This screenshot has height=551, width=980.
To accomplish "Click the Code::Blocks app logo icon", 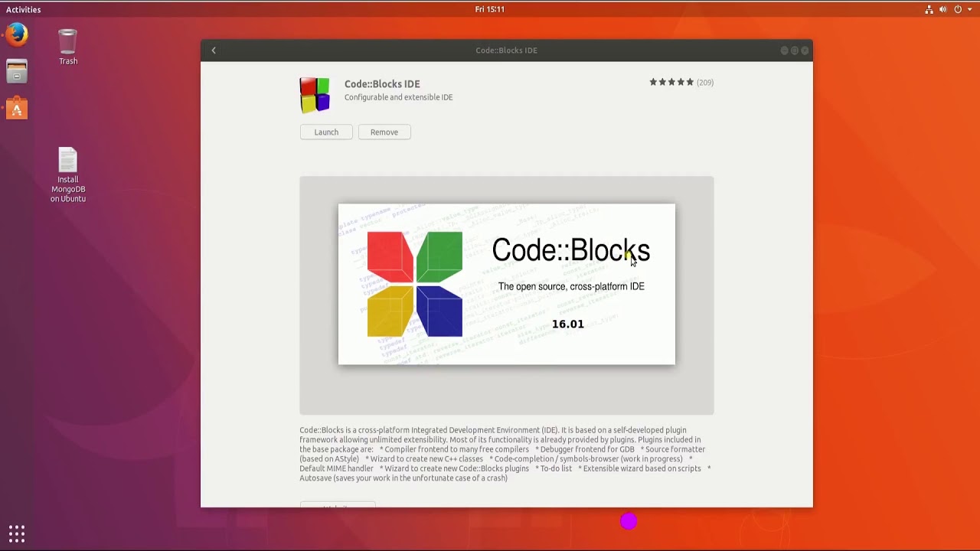I will point(315,95).
